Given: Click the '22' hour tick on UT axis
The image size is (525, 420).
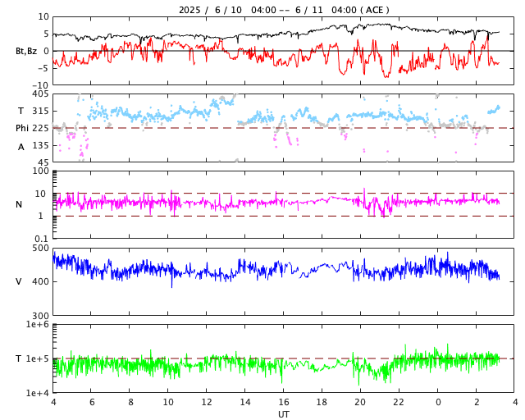Looking at the screenshot, I should pos(399,402).
